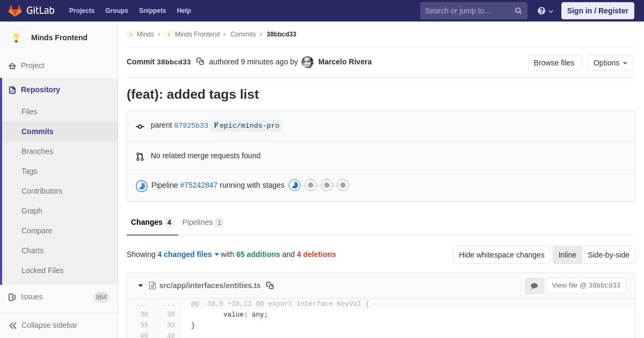Open pipeline #75242847
This screenshot has height=338, width=644.
[x=199, y=185]
